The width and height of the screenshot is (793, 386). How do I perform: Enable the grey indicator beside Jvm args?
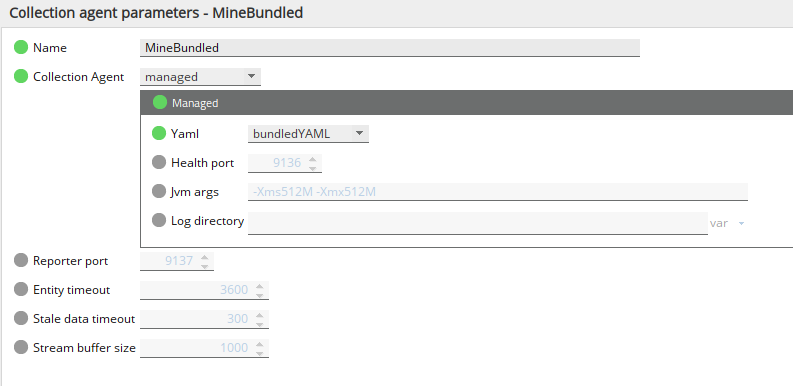click(x=159, y=192)
